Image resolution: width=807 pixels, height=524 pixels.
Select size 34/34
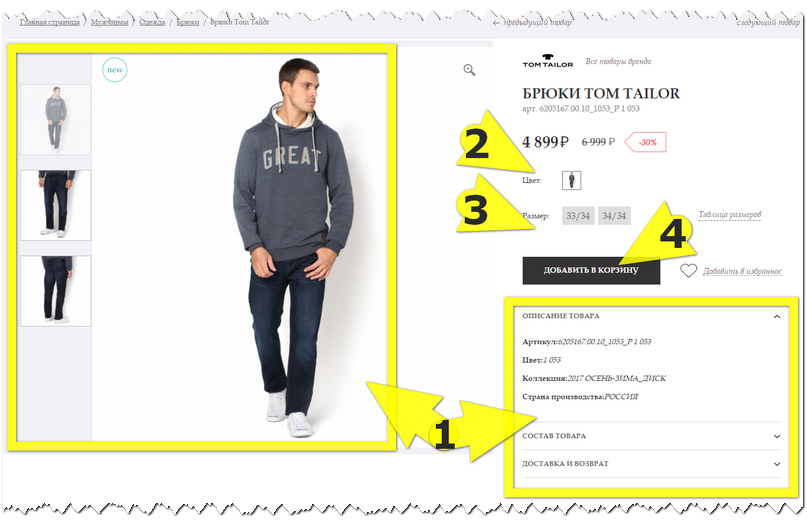tap(614, 216)
